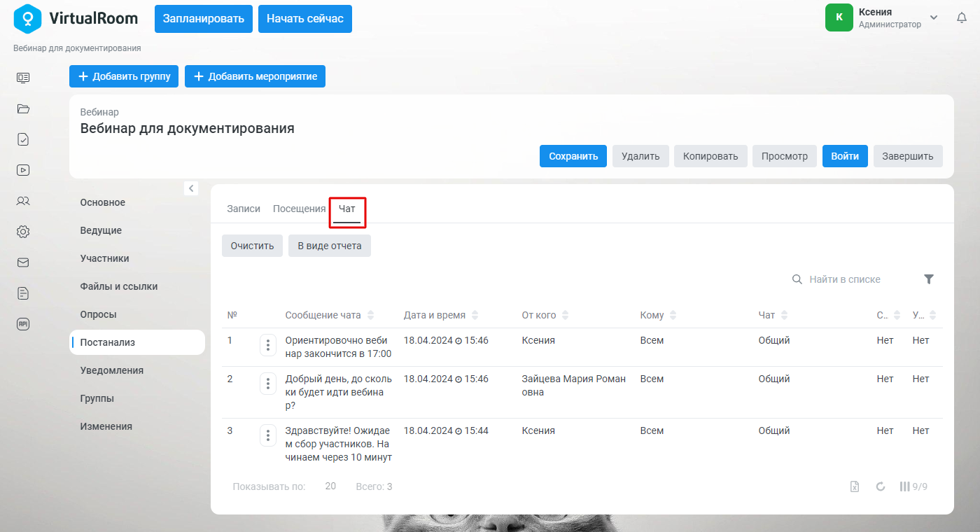Open the API icon in left sidebar
The height and width of the screenshot is (532, 980).
(23, 324)
